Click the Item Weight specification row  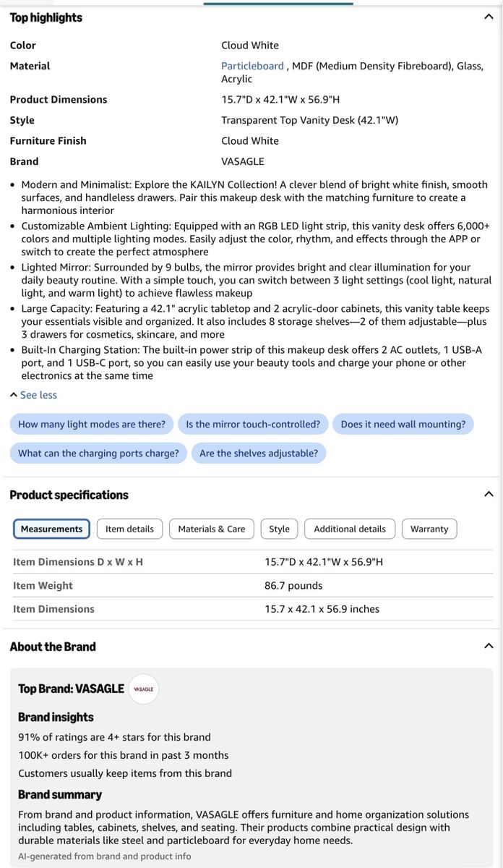coord(252,586)
